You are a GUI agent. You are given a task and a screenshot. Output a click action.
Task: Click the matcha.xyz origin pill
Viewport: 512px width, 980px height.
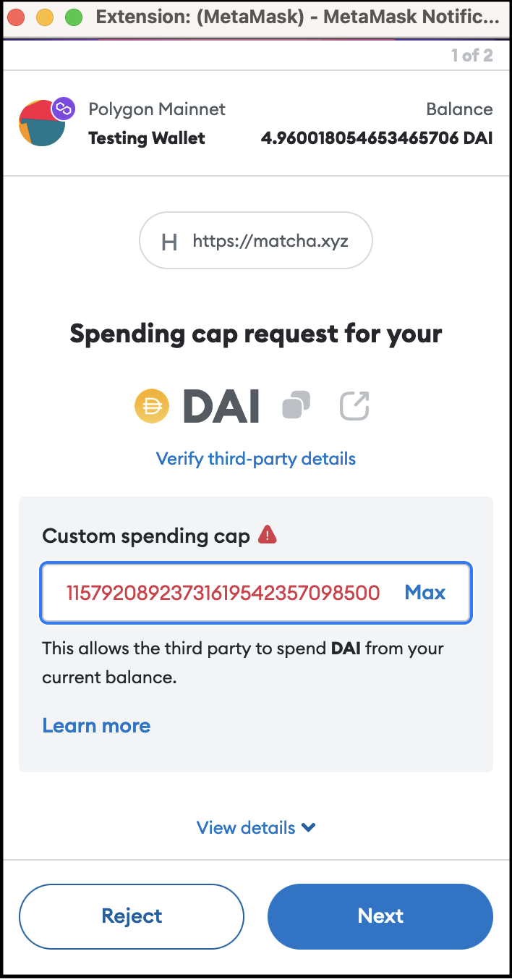click(x=256, y=241)
